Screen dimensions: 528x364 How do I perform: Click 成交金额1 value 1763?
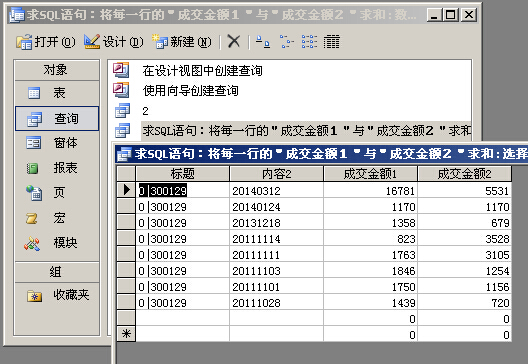click(x=370, y=255)
